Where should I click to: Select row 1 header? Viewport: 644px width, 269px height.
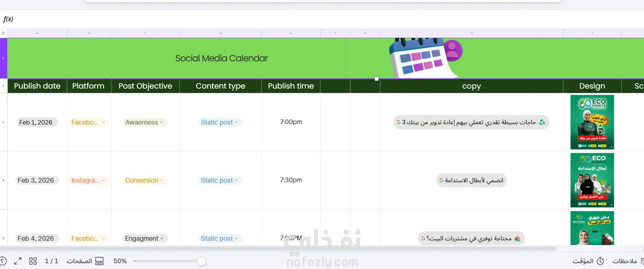point(3,58)
